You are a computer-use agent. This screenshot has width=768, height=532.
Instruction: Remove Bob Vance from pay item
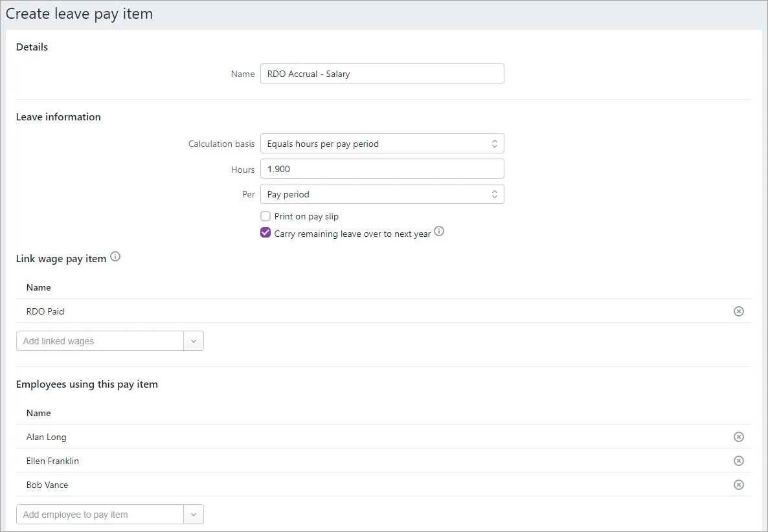[739, 485]
